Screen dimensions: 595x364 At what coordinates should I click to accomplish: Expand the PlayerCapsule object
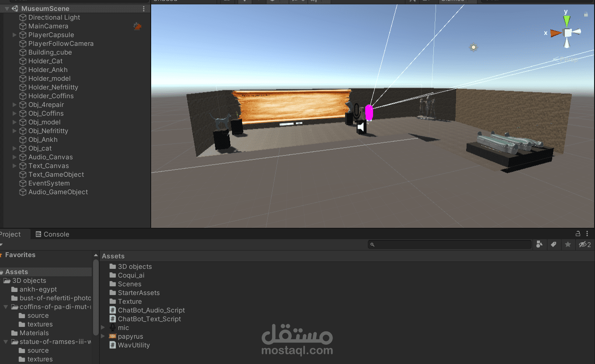pyautogui.click(x=14, y=35)
